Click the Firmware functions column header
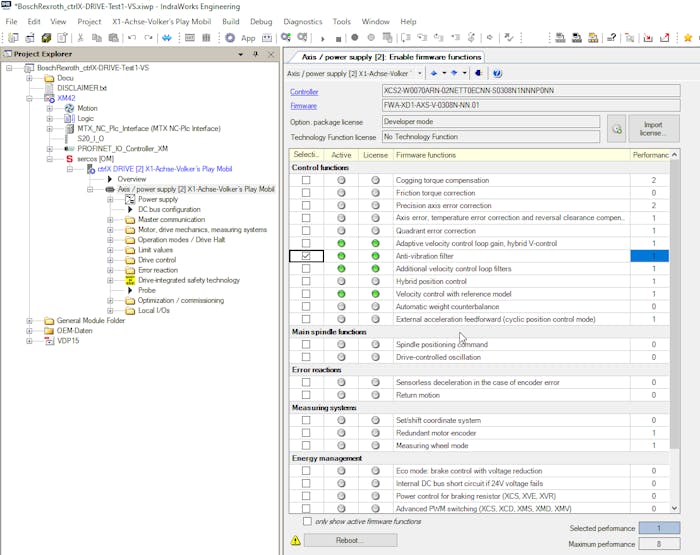 [x=512, y=155]
